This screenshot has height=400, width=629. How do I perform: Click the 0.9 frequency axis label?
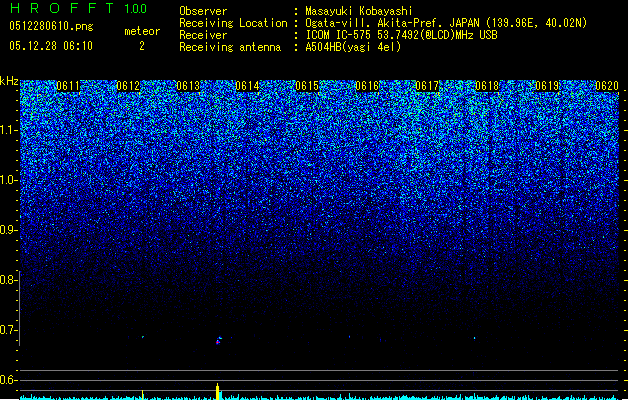[x=9, y=230]
